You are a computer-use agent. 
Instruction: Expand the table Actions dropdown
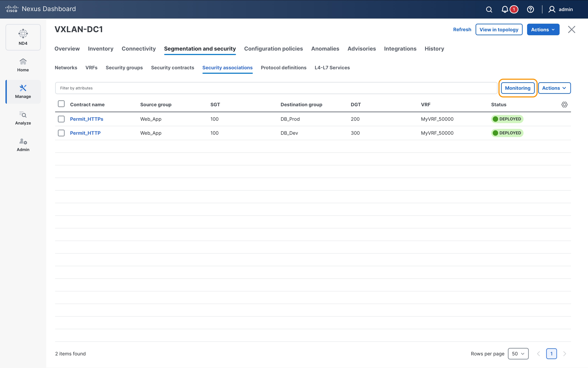pos(554,88)
